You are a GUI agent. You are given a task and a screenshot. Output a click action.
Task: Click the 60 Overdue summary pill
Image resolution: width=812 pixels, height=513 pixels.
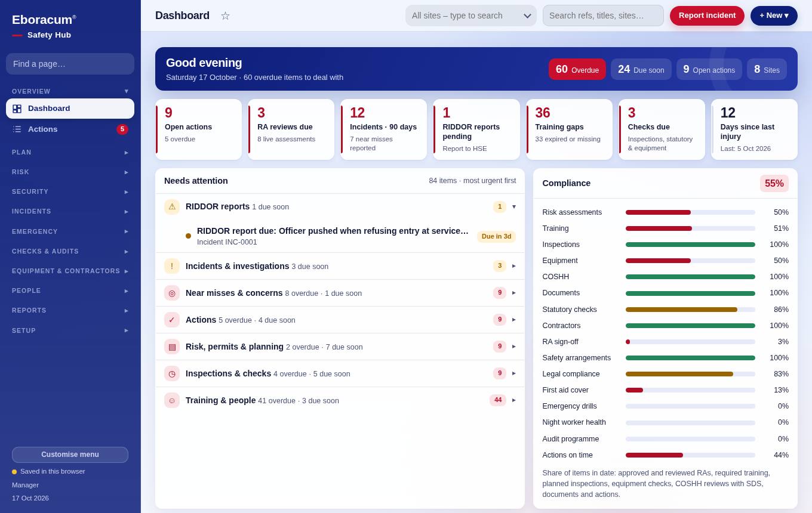(x=577, y=69)
